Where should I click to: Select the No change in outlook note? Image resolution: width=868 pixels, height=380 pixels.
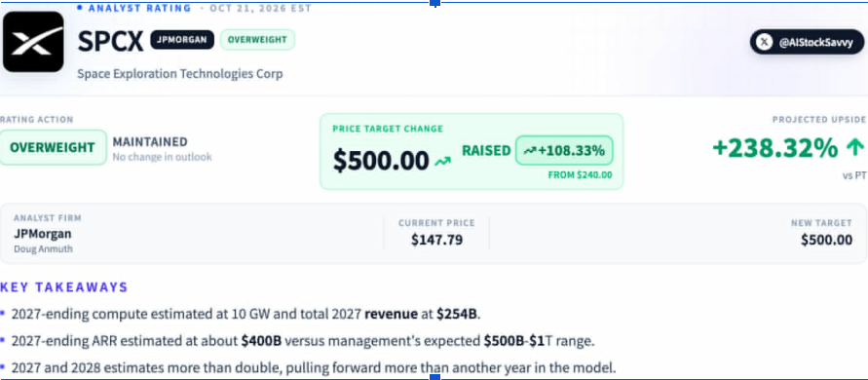162,157
